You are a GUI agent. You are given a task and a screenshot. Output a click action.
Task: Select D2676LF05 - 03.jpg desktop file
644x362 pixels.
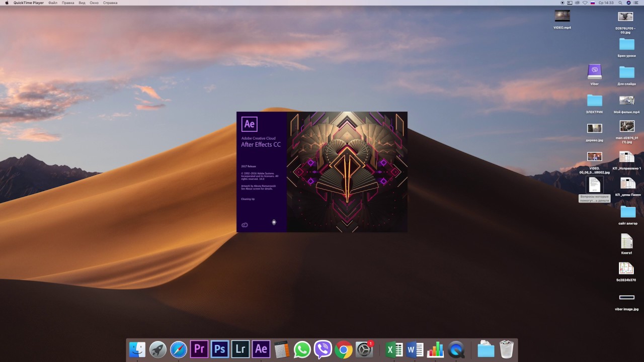(625, 17)
